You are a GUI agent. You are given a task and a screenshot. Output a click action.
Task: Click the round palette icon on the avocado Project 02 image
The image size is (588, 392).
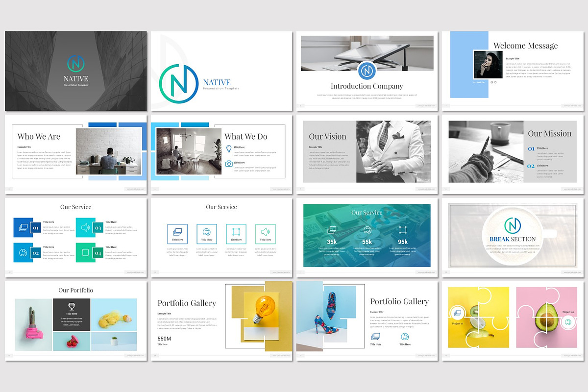click(x=568, y=322)
